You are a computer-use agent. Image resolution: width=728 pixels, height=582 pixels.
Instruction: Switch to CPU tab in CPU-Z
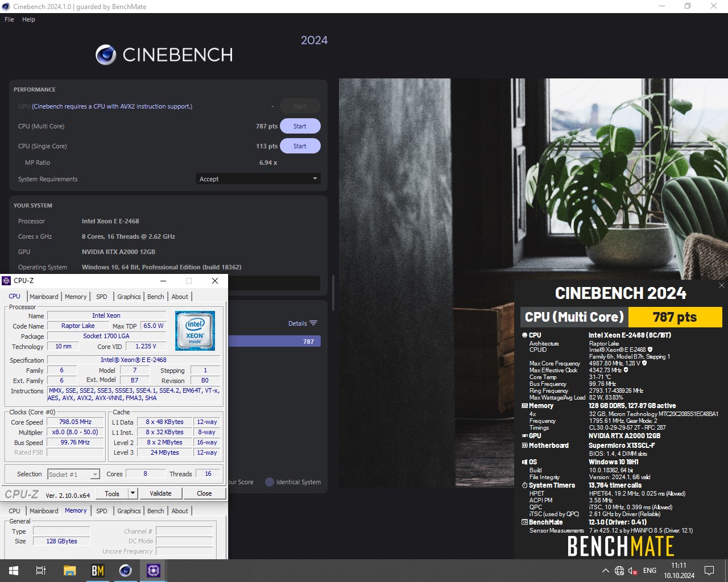[x=15, y=296]
